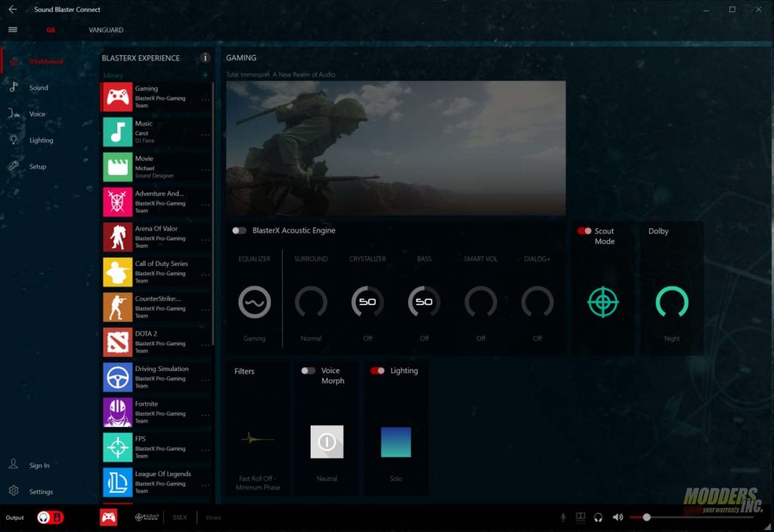The width and height of the screenshot is (774, 532).
Task: Toggle SBX mode in bottom bar
Action: tap(180, 517)
